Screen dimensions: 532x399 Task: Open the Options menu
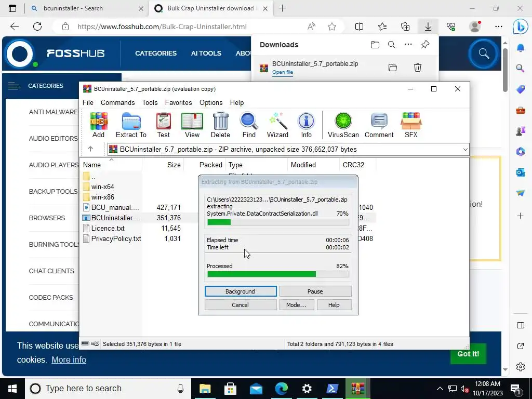coord(211,102)
